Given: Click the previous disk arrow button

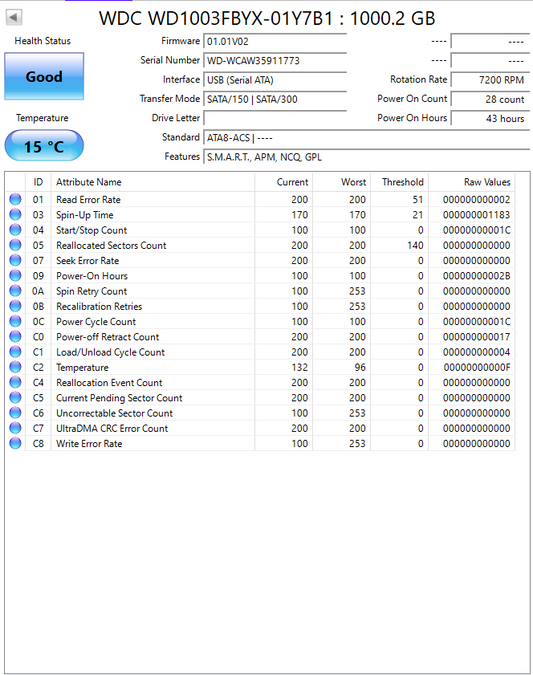Looking at the screenshot, I should [x=14, y=17].
